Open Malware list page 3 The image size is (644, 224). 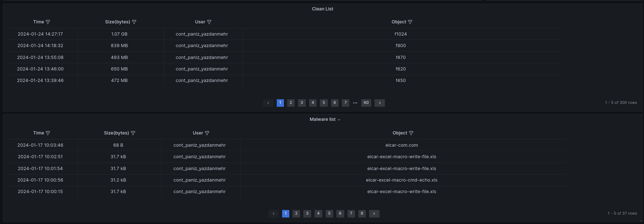[307, 214]
